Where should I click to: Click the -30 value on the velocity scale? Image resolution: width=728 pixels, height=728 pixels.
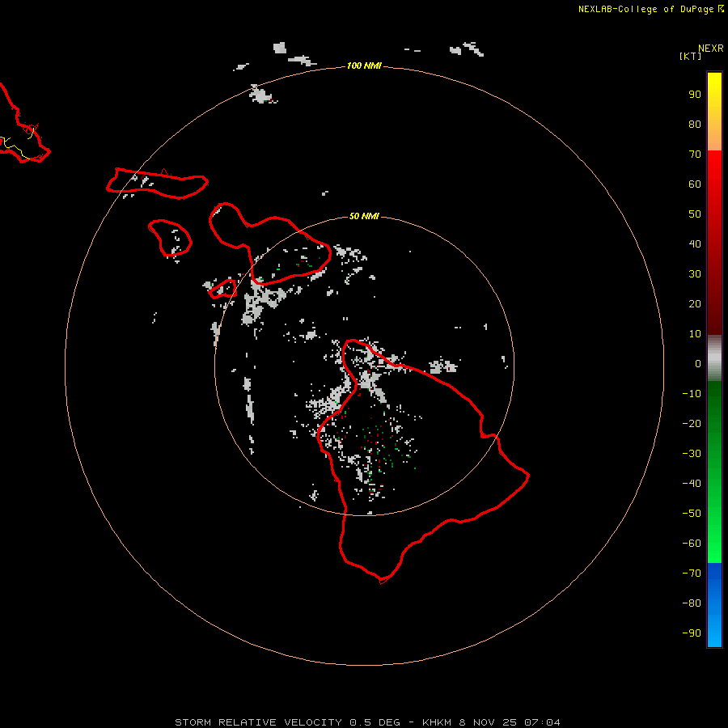click(692, 454)
